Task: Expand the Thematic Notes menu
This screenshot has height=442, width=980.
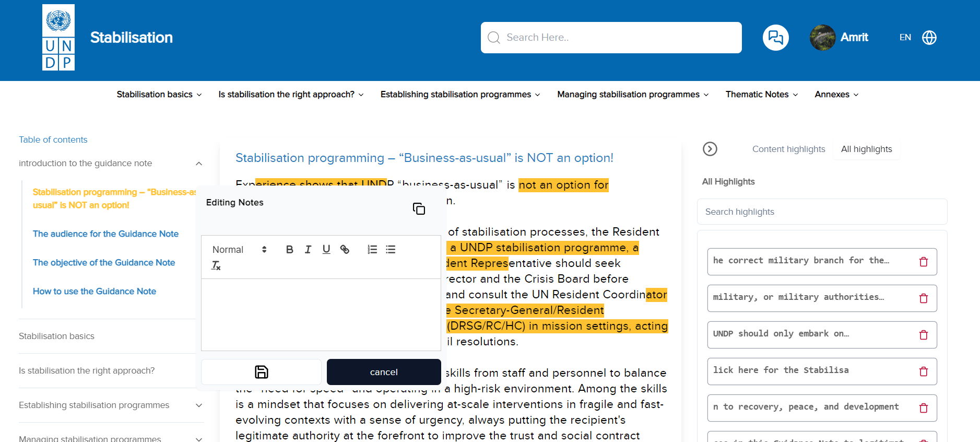Action: point(761,95)
